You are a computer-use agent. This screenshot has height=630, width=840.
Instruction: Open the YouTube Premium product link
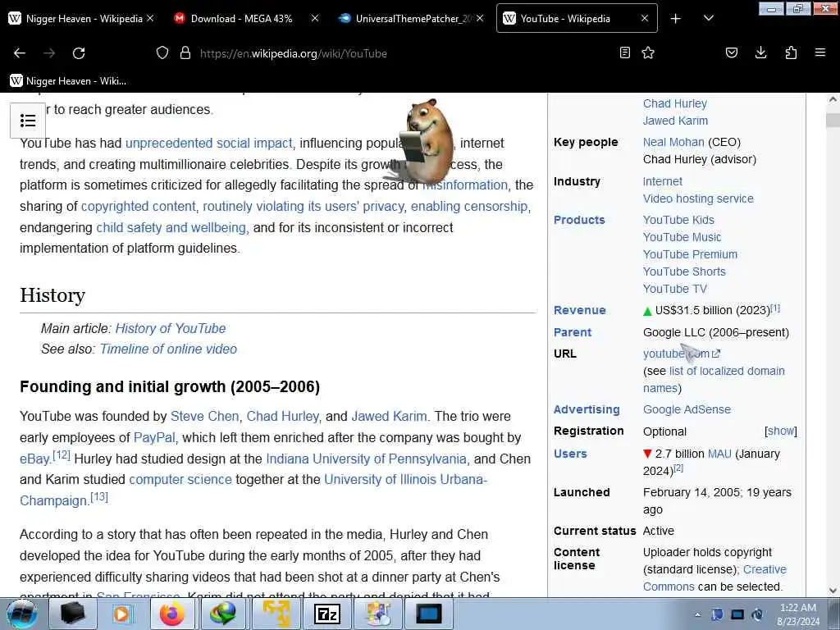pos(690,254)
